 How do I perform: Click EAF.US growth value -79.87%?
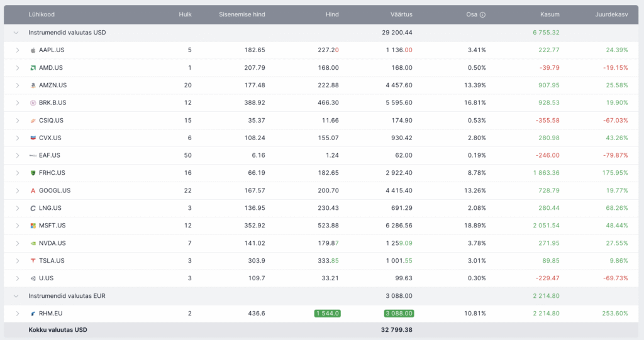coord(616,156)
